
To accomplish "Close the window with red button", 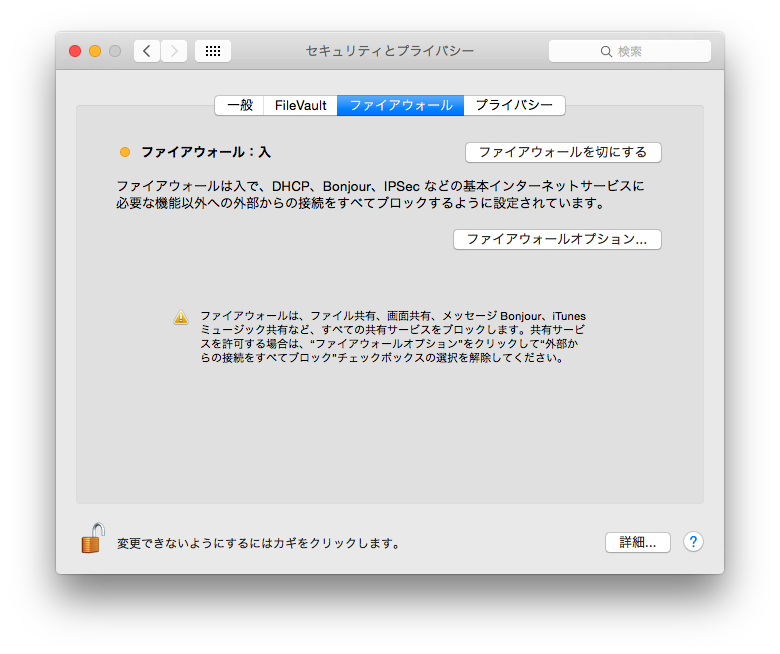I will [75, 51].
